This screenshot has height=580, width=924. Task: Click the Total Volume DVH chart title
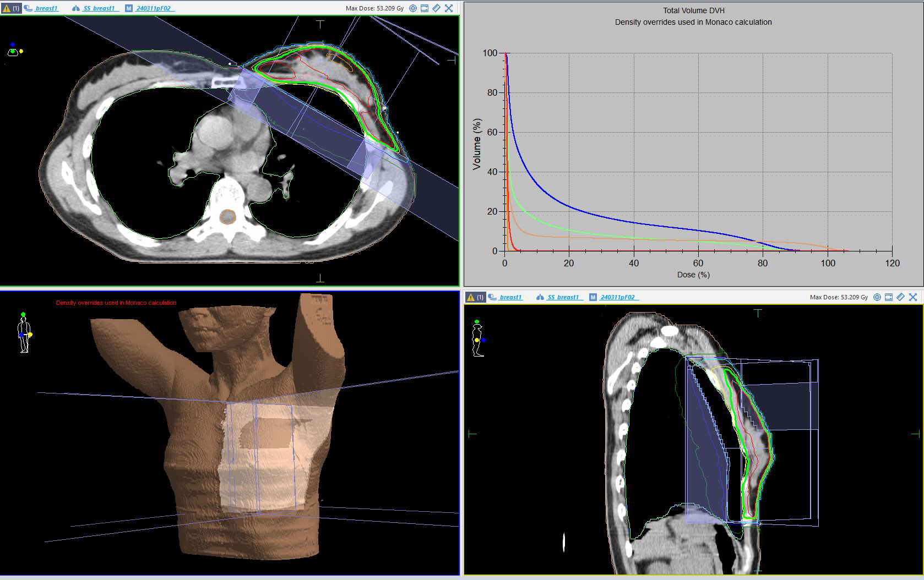point(693,10)
